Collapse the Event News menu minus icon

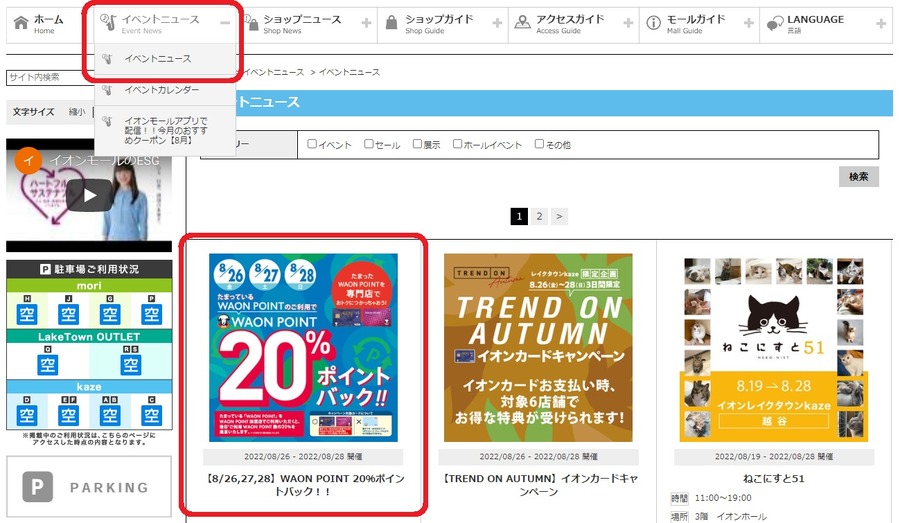pos(225,23)
